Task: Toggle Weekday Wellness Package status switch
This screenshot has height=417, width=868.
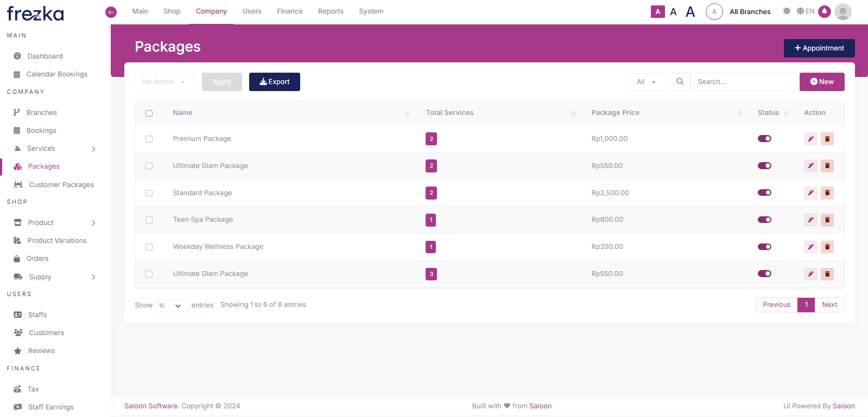Action: [764, 247]
